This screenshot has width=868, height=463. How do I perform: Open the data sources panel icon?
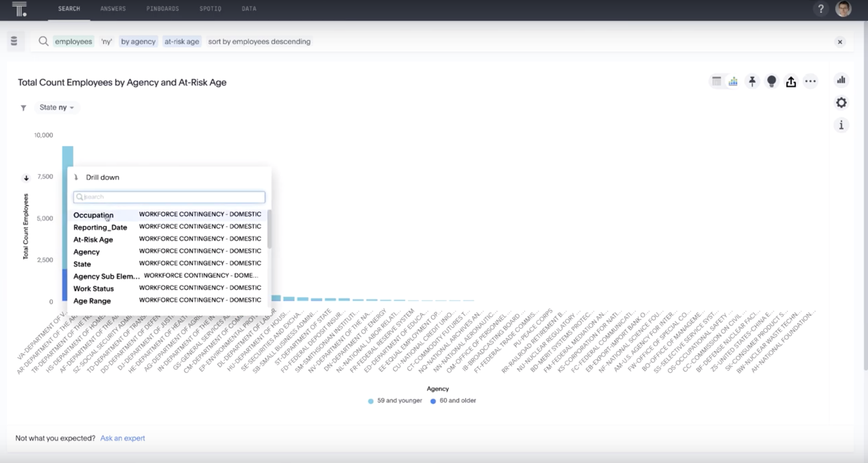pyautogui.click(x=14, y=41)
